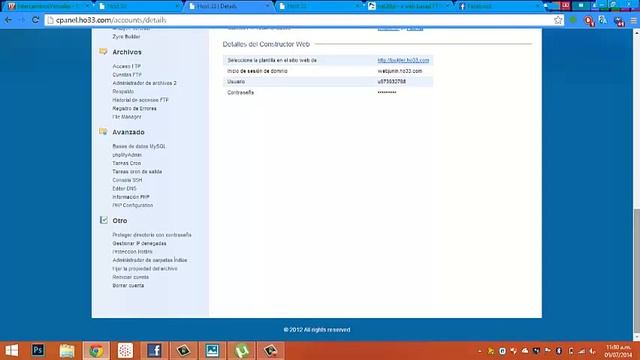640x360 pixels.
Task: Open the Windows Start button
Action: (x=11, y=350)
